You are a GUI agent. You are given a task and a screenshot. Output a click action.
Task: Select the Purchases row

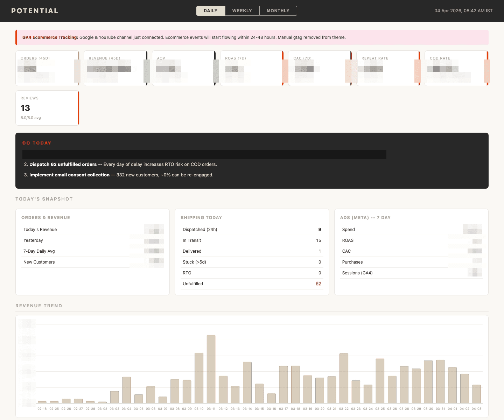(411, 262)
